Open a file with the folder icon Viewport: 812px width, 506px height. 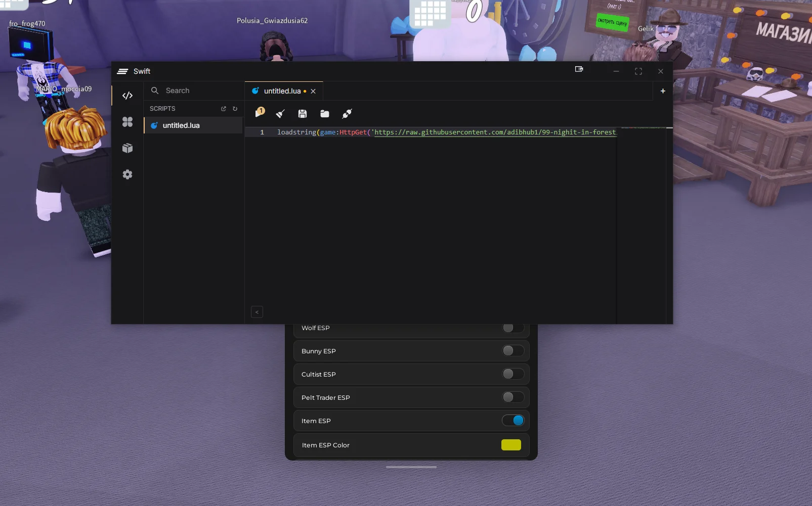[x=325, y=114]
